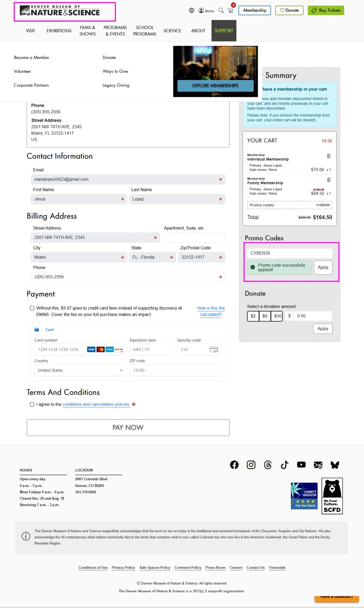Viewport: 364px width, 608px height.
Task: Open the Visit menu
Action: click(x=30, y=31)
